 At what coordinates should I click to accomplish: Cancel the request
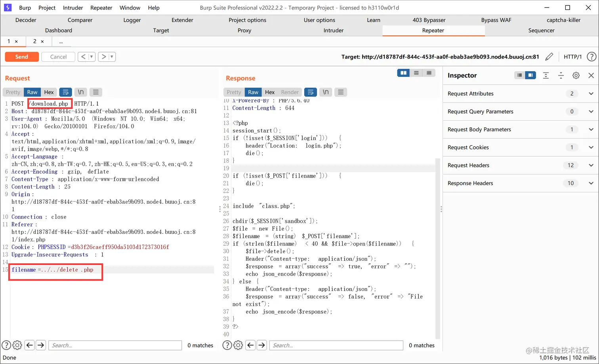58,57
